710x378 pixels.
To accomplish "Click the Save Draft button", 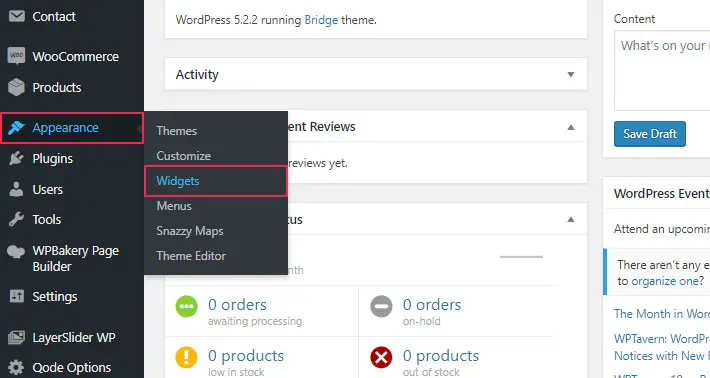I will tap(650, 134).
